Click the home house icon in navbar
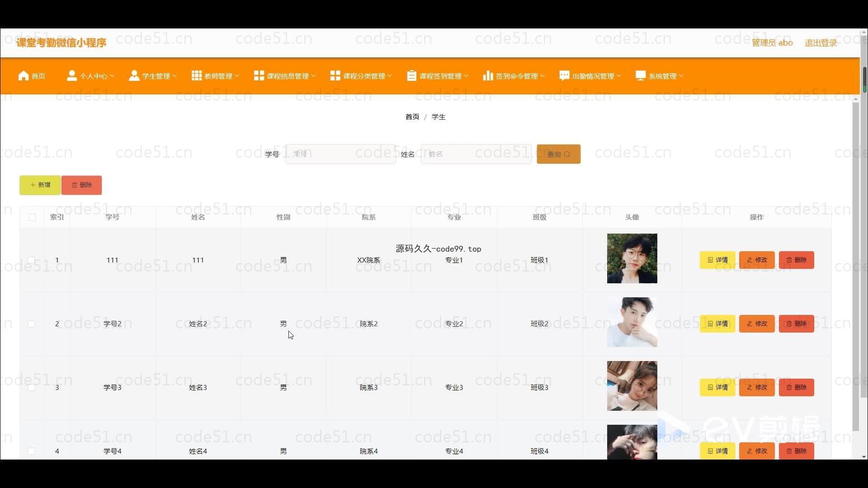The height and width of the screenshot is (488, 868). coord(24,76)
